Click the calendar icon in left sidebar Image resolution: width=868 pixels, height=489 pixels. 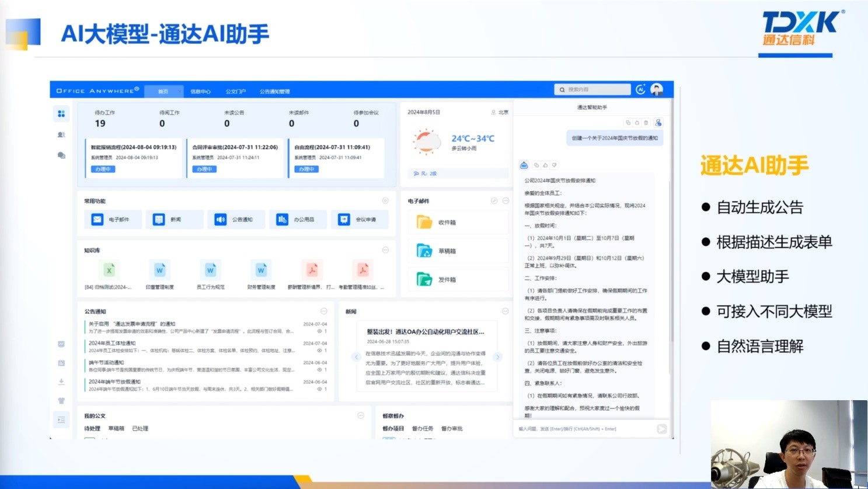tap(61, 363)
